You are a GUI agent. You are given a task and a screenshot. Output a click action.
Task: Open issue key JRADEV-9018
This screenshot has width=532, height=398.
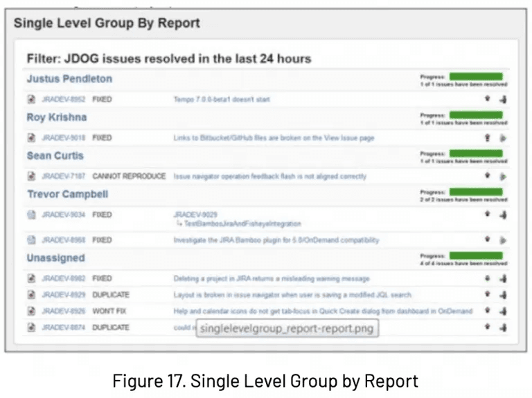coord(63,138)
